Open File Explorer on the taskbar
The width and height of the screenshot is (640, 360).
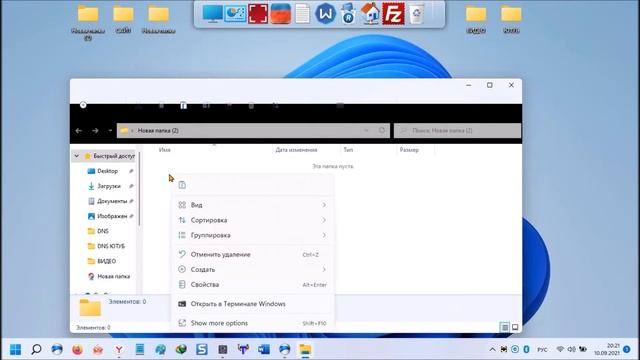[305, 349]
